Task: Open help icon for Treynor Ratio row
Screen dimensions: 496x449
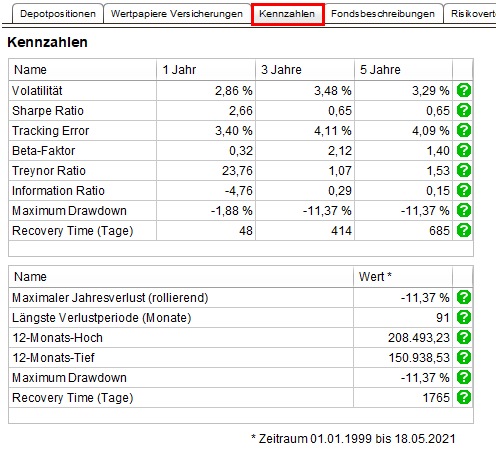Action: click(x=464, y=170)
